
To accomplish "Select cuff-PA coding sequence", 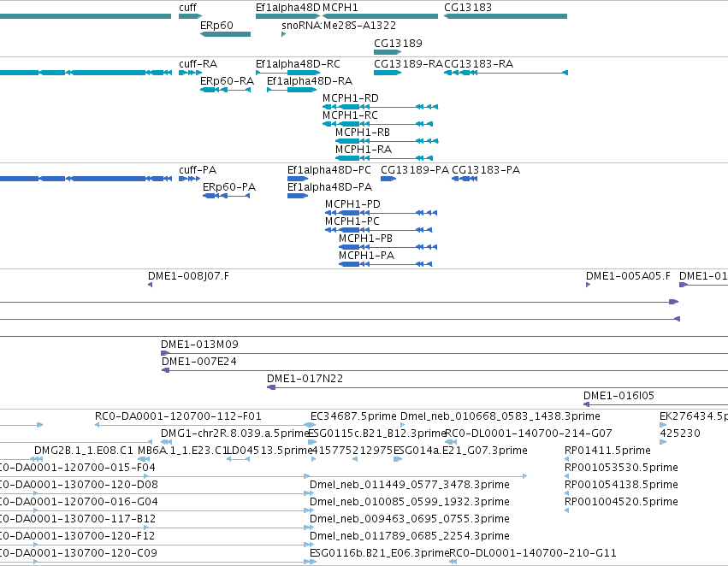I will pyautogui.click(x=189, y=179).
